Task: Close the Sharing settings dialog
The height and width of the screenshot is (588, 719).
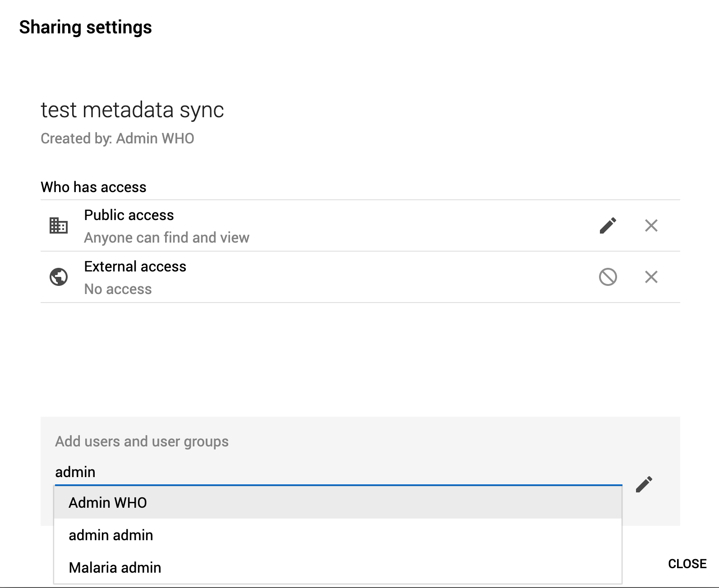Action: (687, 564)
